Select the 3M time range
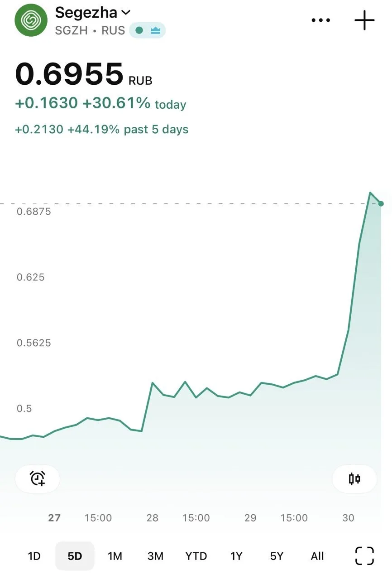Image resolution: width=392 pixels, height=580 pixels. (x=155, y=556)
